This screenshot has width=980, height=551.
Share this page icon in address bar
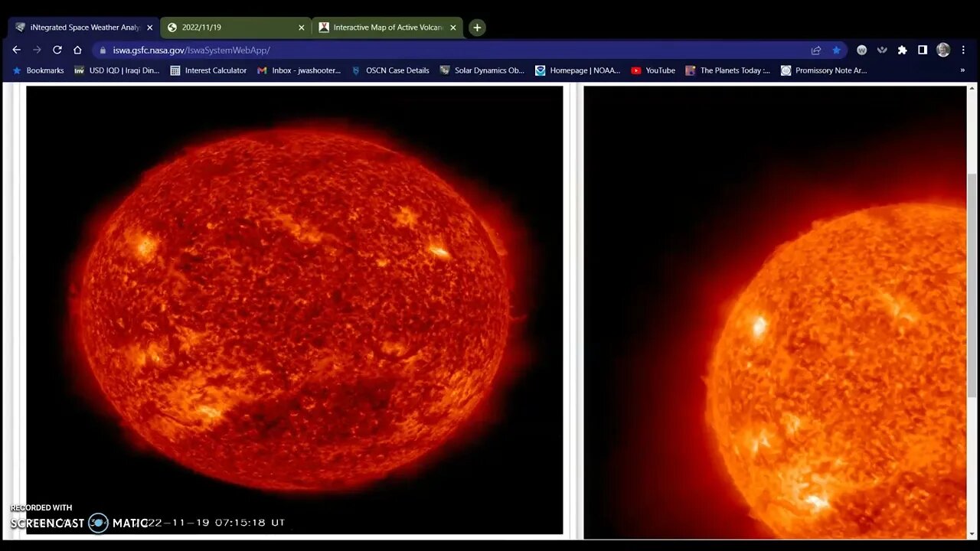(x=816, y=50)
